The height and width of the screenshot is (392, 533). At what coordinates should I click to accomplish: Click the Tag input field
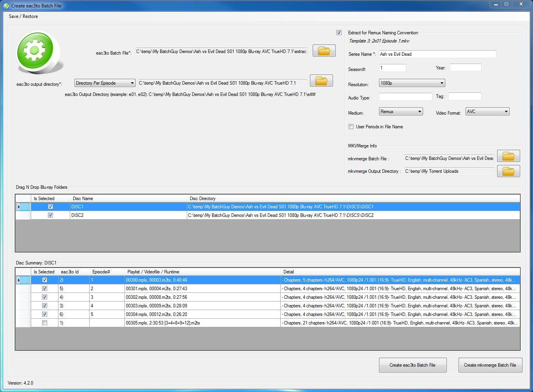tap(465, 96)
